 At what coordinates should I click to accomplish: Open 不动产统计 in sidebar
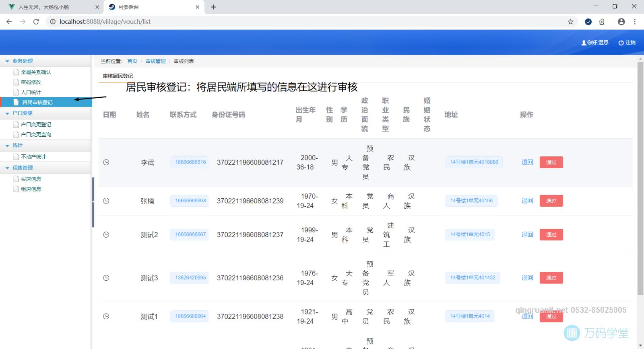[33, 157]
